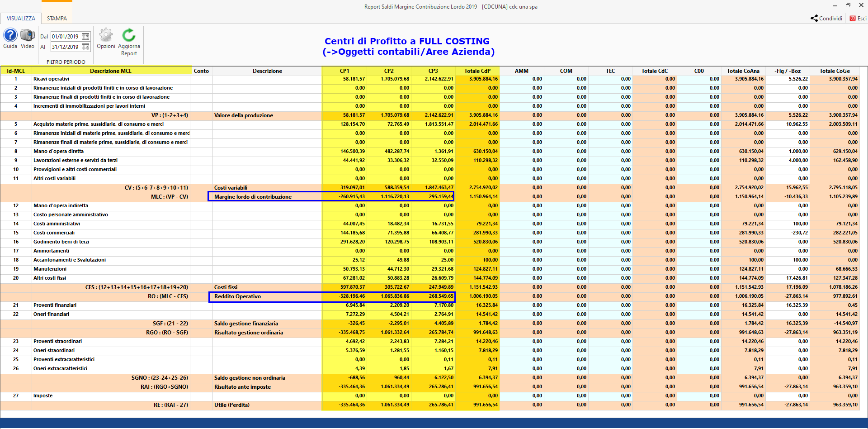The image size is (868, 429).
Task: Click the CP3 column header
Action: coord(433,71)
